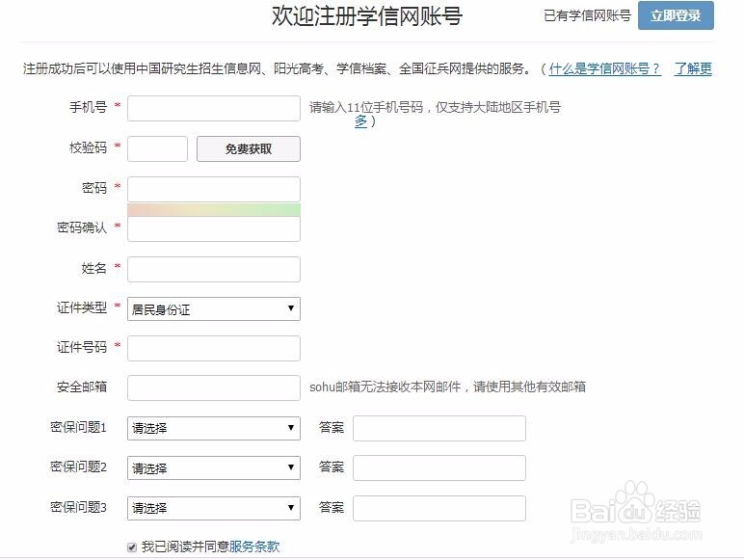Click the password strength color bar
This screenshot has width=744, height=560.
[x=214, y=210]
